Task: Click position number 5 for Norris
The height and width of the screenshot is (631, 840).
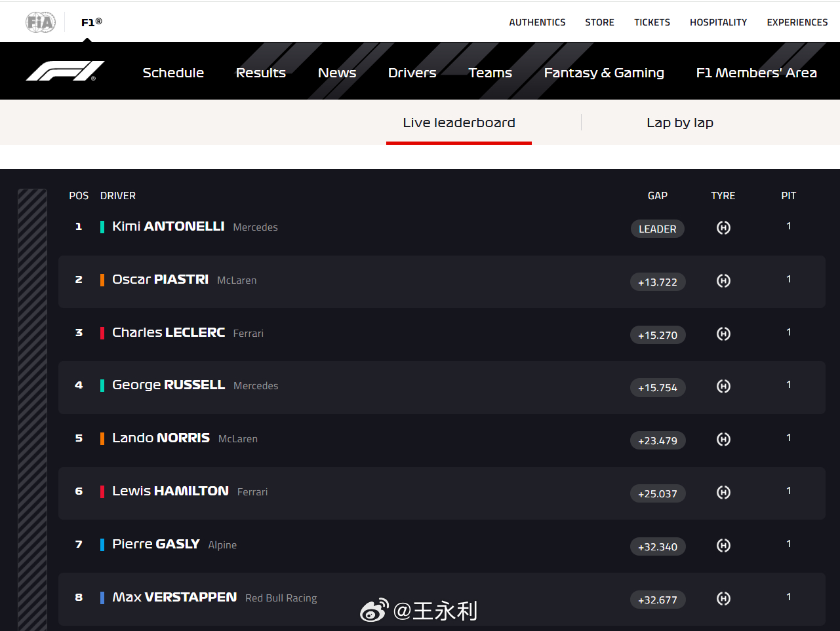Action: click(x=79, y=438)
